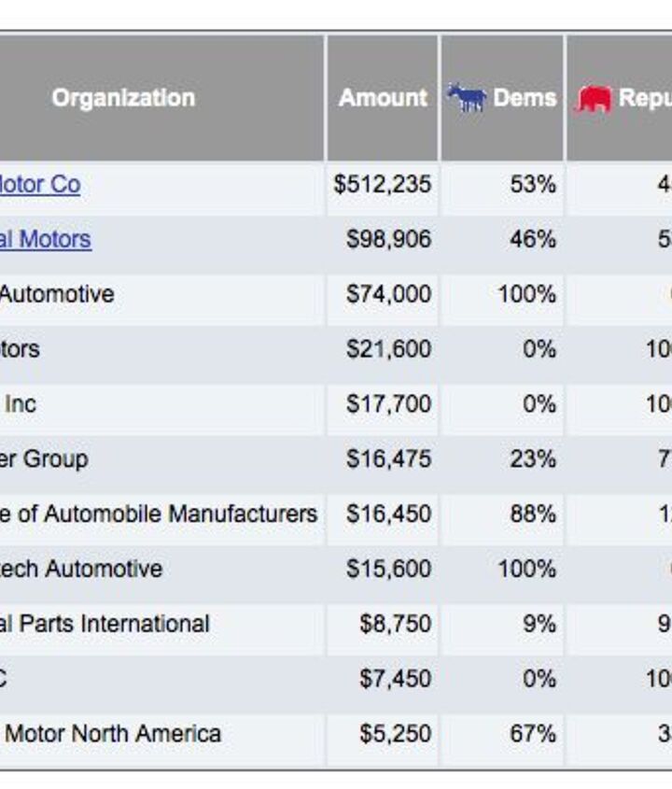The width and height of the screenshot is (672, 789).
Task: Select the $98,906 amount cell
Action: pyautogui.click(x=388, y=239)
